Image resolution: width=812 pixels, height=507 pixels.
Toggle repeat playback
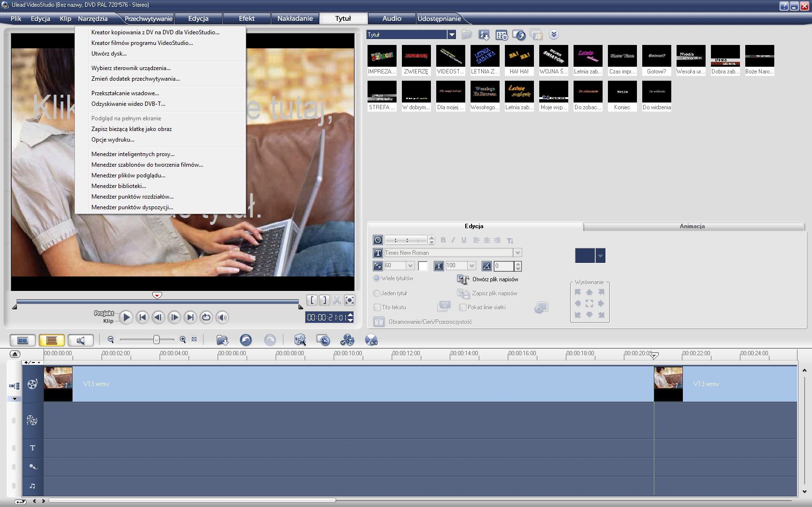pos(206,317)
